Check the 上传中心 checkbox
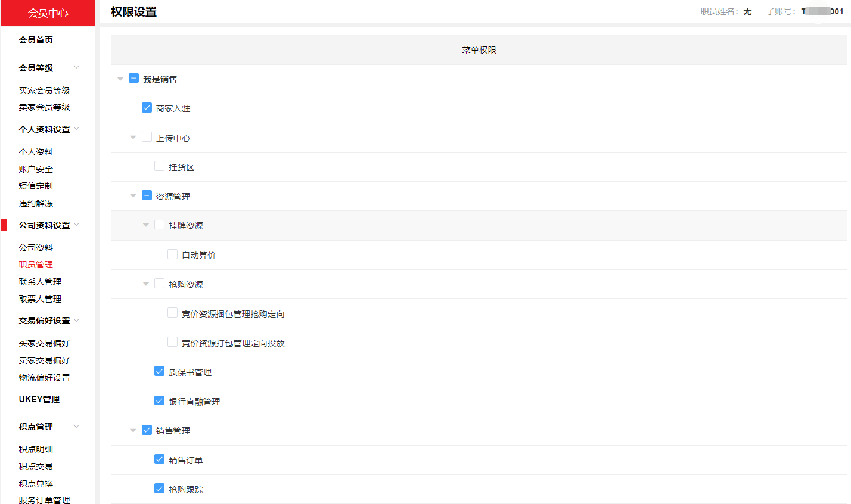 [x=147, y=137]
